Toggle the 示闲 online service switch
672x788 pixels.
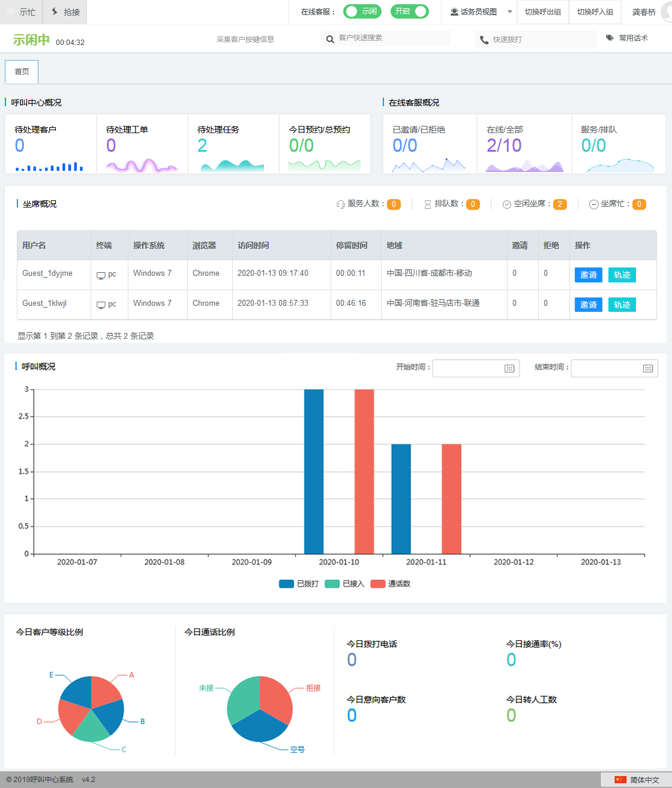[361, 11]
